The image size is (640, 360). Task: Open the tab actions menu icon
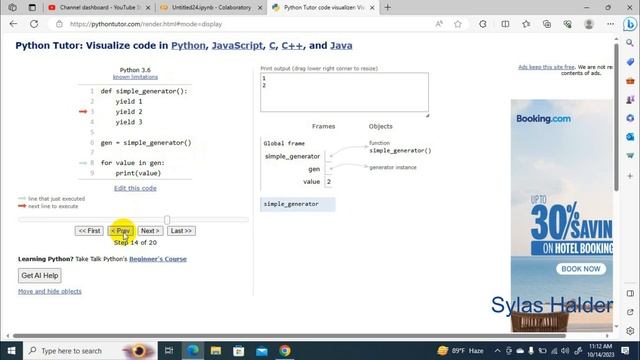pyautogui.click(x=32, y=7)
